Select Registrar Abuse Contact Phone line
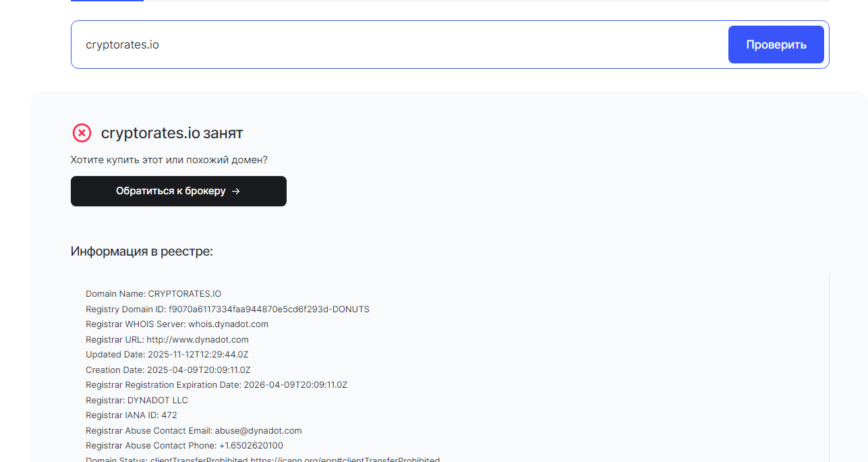The image size is (868, 462). coord(184,446)
